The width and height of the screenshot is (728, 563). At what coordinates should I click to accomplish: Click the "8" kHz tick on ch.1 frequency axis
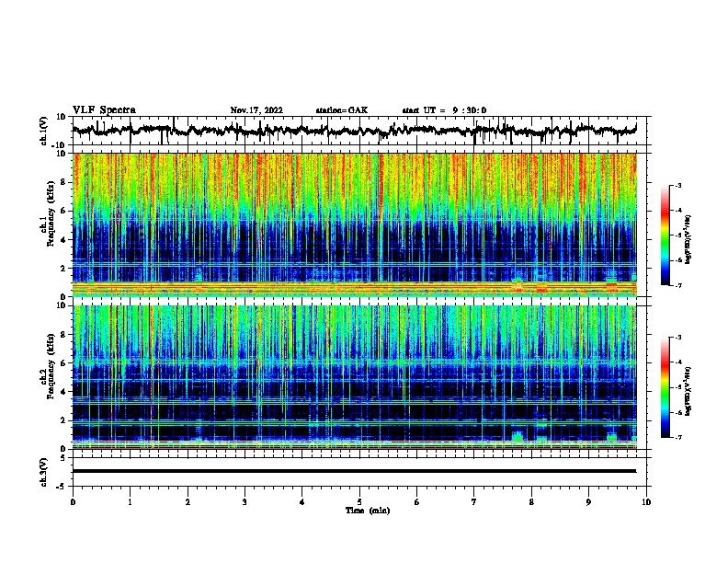pyautogui.click(x=63, y=182)
